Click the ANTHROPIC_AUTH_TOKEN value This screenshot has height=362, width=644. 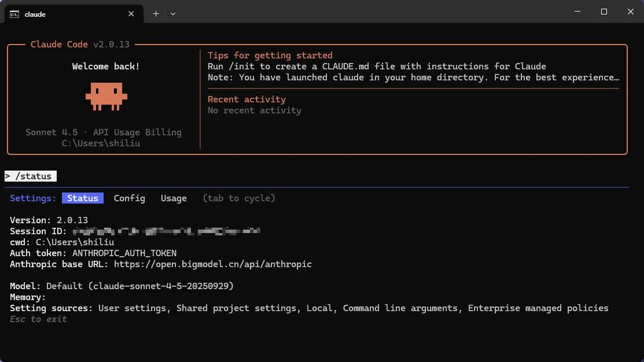pyautogui.click(x=124, y=253)
